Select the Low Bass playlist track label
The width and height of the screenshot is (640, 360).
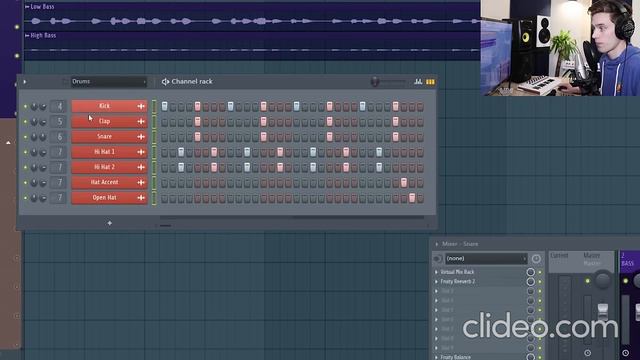tap(42, 7)
